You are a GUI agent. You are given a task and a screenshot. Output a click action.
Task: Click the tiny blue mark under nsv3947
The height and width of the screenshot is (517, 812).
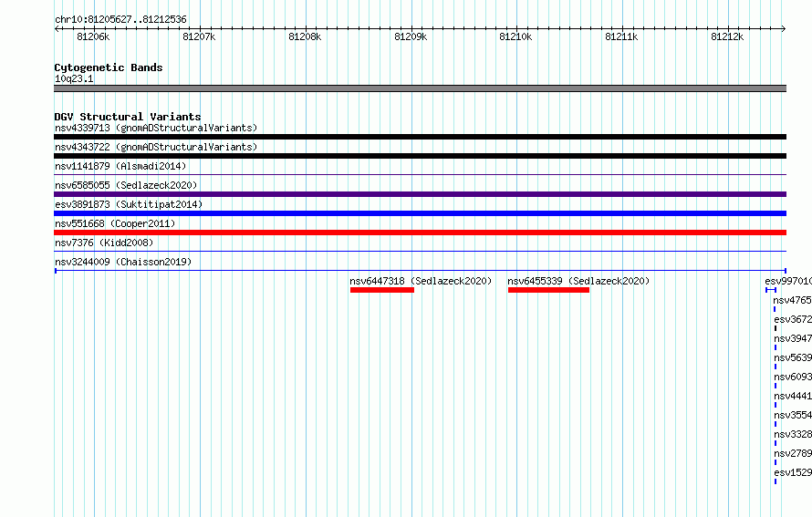pos(776,347)
